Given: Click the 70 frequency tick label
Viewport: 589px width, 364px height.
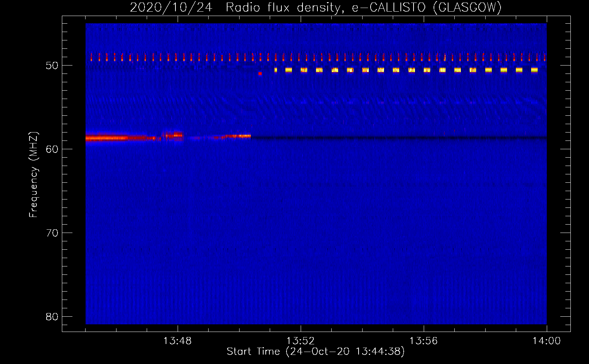Looking at the screenshot, I should tap(52, 233).
